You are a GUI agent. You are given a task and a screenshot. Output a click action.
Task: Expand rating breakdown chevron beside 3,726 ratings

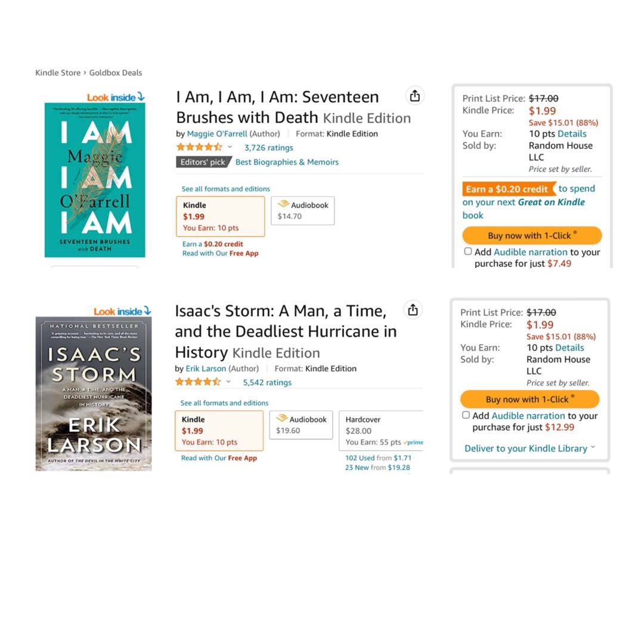(x=230, y=147)
